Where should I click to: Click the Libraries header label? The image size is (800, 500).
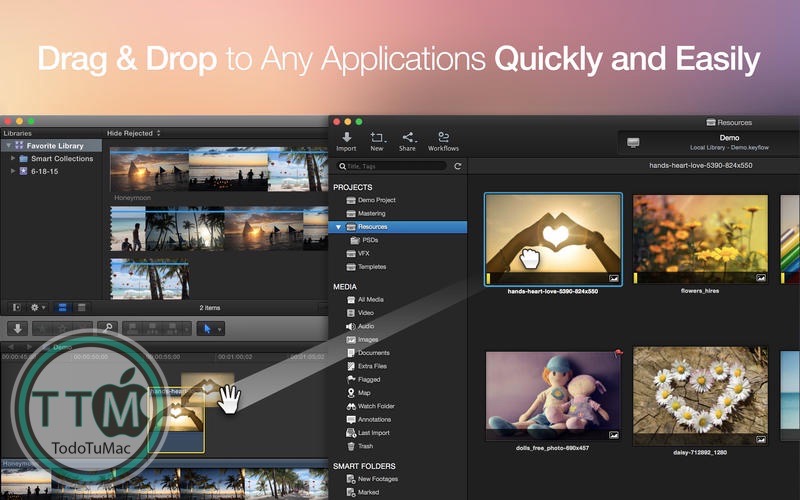click(x=17, y=133)
